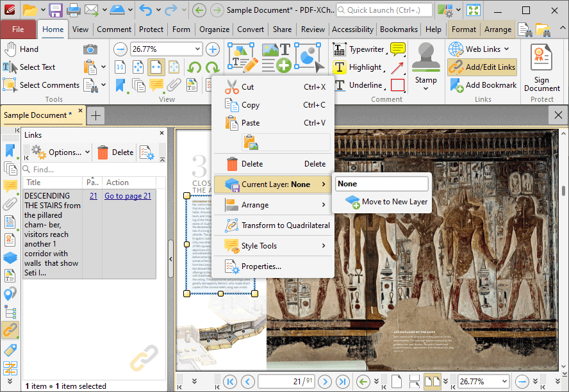
Task: Click the red arrow annotation tool
Action: tap(397, 67)
